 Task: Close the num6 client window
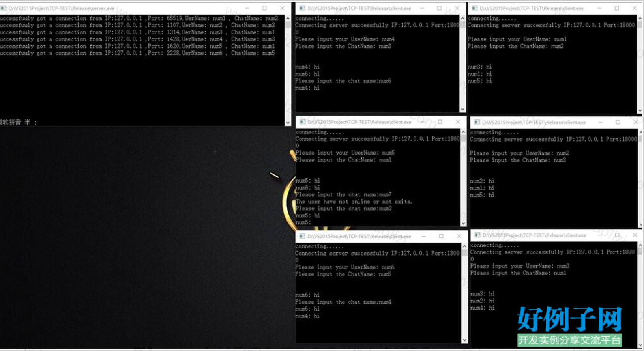[459, 236]
